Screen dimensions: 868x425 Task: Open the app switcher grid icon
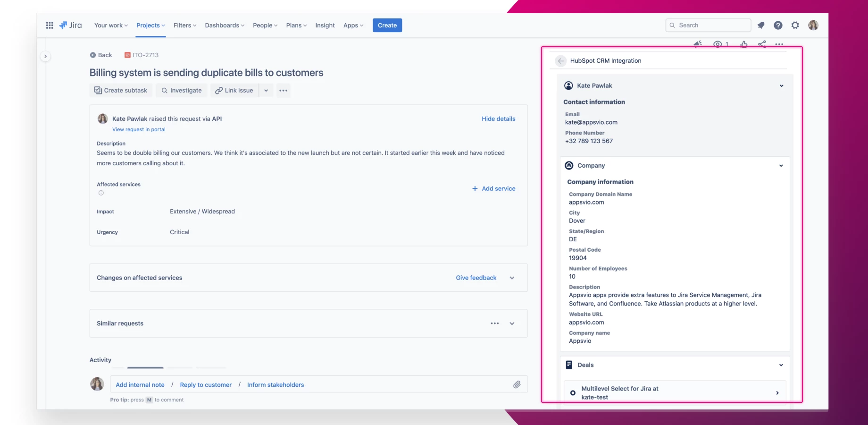click(50, 25)
